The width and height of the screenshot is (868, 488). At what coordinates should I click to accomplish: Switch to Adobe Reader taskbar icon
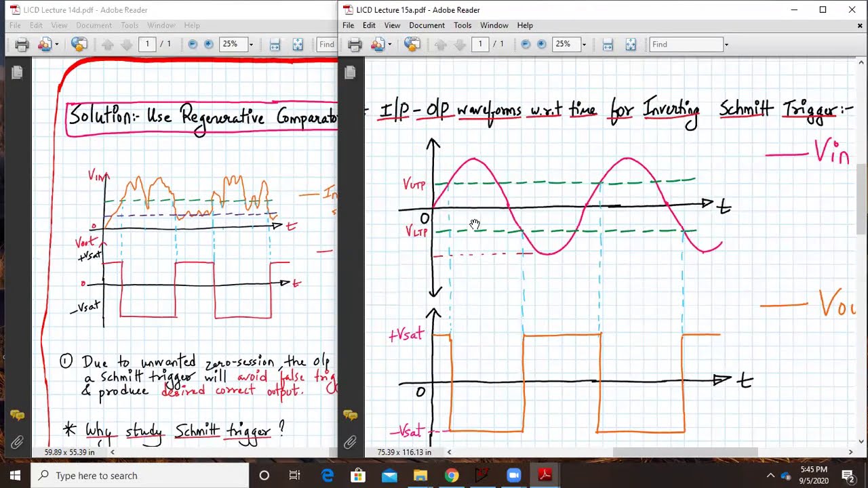[545, 475]
